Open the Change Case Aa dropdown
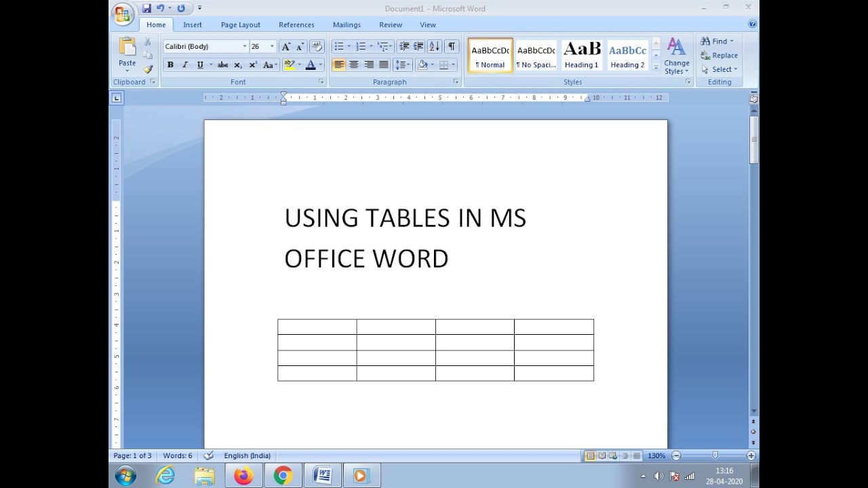The height and width of the screenshot is (488, 868). click(x=270, y=65)
